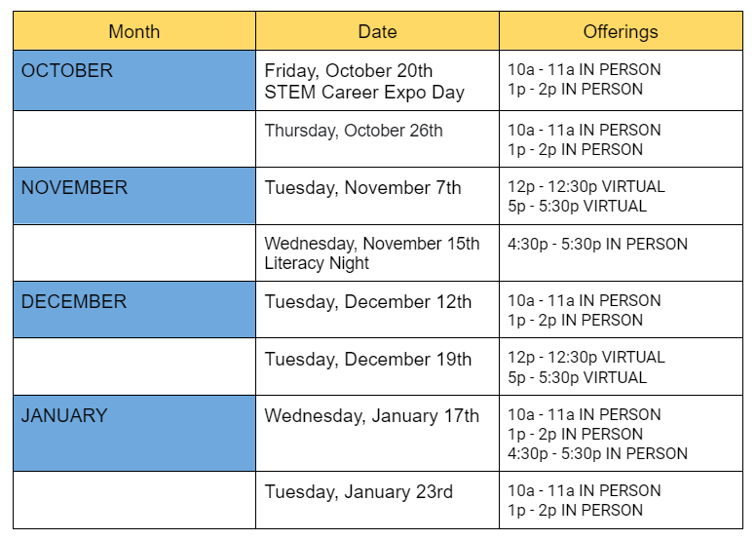
Task: Select the 4:30p - 5:30p November 15th offering
Action: click(x=597, y=245)
